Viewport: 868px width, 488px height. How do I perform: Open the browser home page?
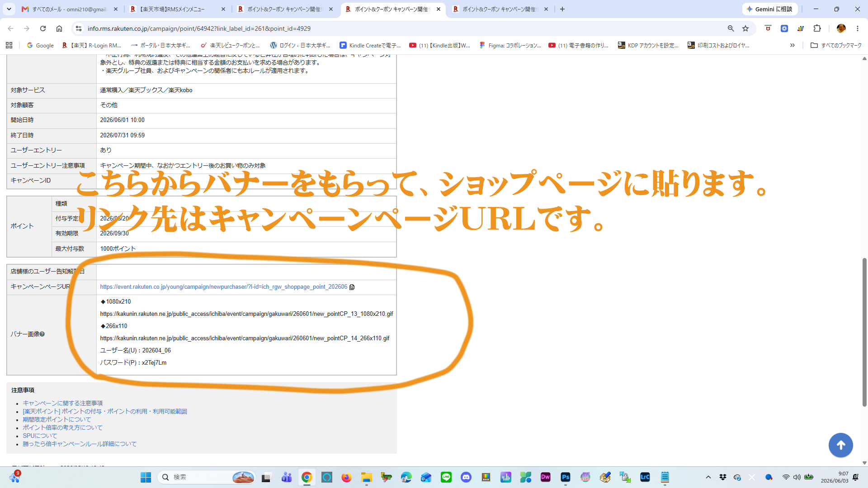point(59,28)
